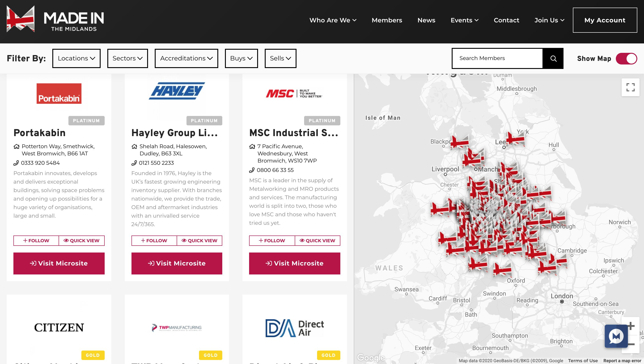Expand the Who Are We menu
The height and width of the screenshot is (364, 644).
[333, 20]
